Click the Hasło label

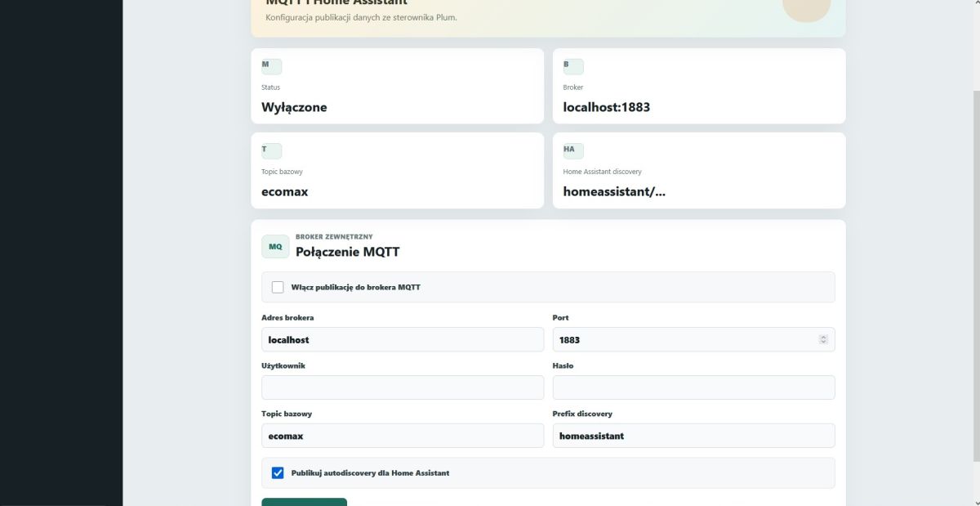tap(563, 365)
